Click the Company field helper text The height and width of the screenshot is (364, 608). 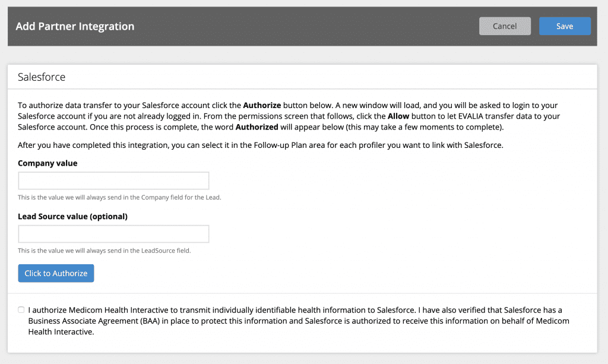(x=119, y=197)
